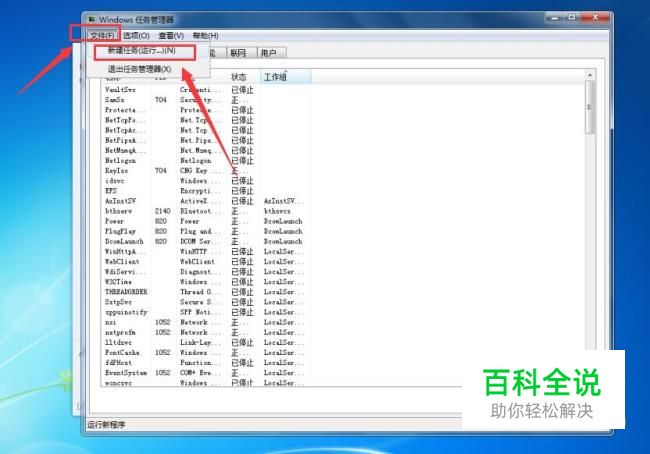The height and width of the screenshot is (454, 650).
Task: Choose 新建任务(运行...)(N) from File menu
Action: pos(142,51)
